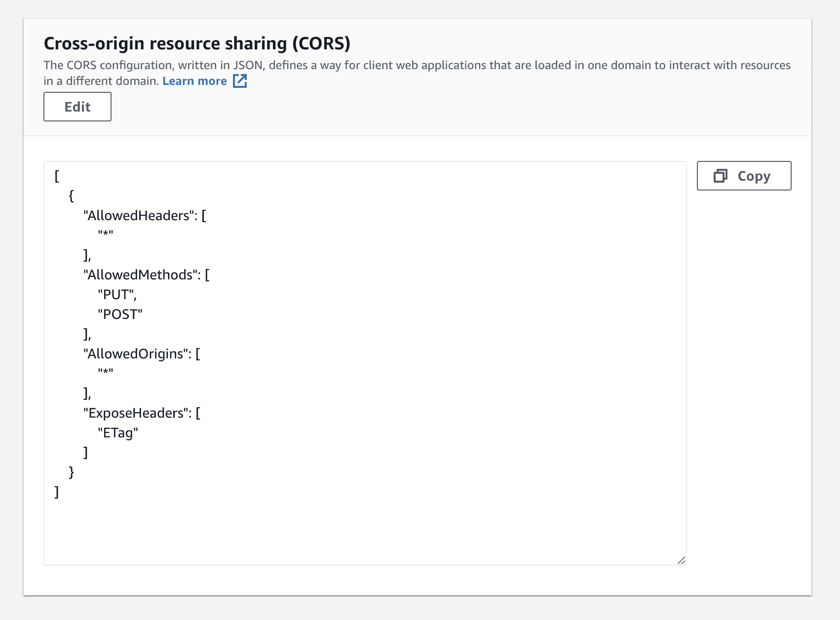Image resolution: width=840 pixels, height=620 pixels.
Task: Place cursor on the "ETag" entry
Action: tap(118, 433)
